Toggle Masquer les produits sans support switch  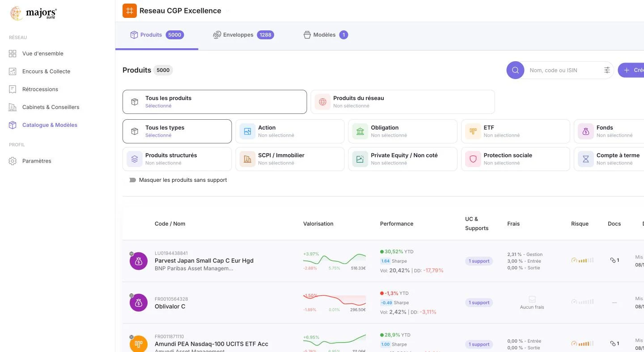point(132,180)
